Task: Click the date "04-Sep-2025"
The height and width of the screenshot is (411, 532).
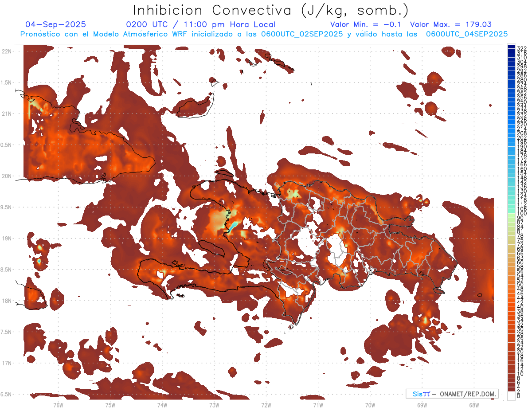Action: click(x=56, y=24)
